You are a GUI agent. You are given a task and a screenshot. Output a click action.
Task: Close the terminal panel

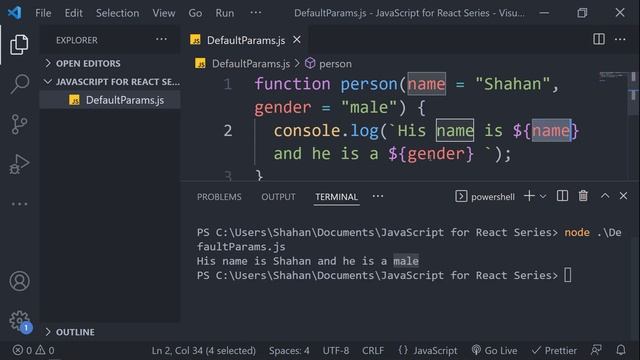click(x=623, y=196)
